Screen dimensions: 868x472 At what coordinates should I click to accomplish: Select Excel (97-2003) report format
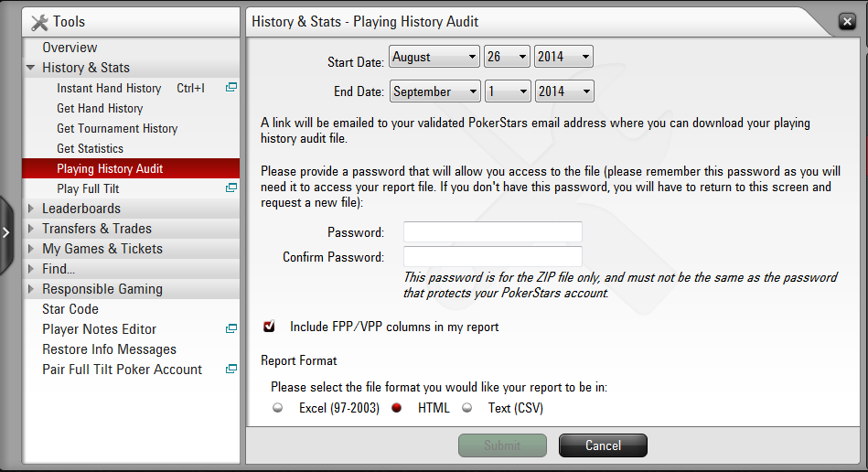pos(278,408)
